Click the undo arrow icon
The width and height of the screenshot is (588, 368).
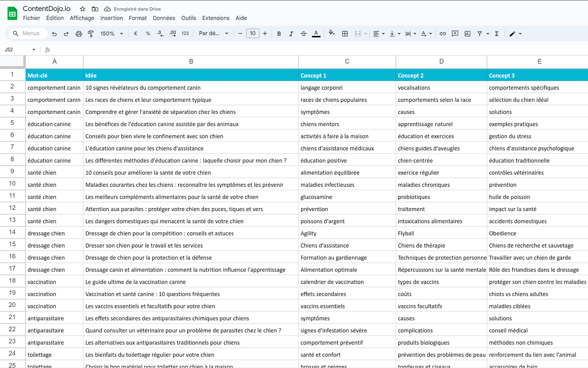pyautogui.click(x=54, y=34)
